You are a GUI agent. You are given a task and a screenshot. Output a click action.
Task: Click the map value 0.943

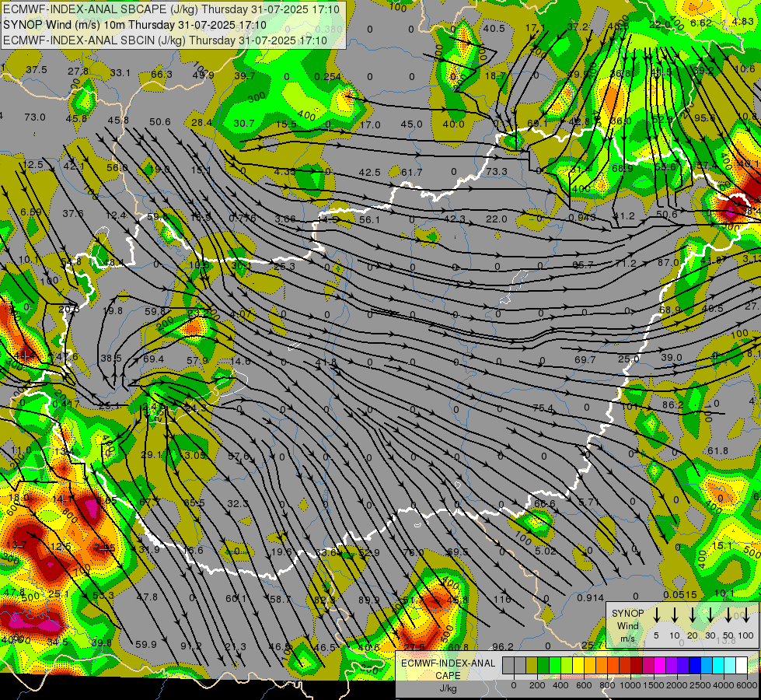click(582, 218)
